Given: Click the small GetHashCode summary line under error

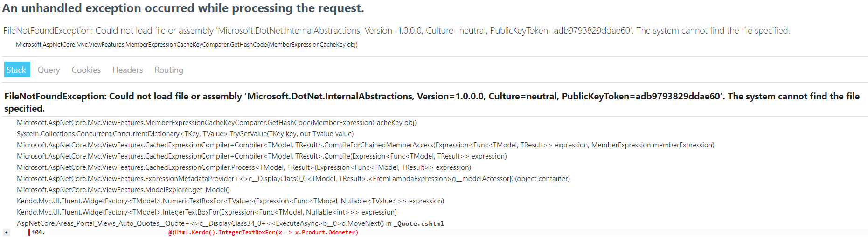Looking at the screenshot, I should tap(187, 45).
